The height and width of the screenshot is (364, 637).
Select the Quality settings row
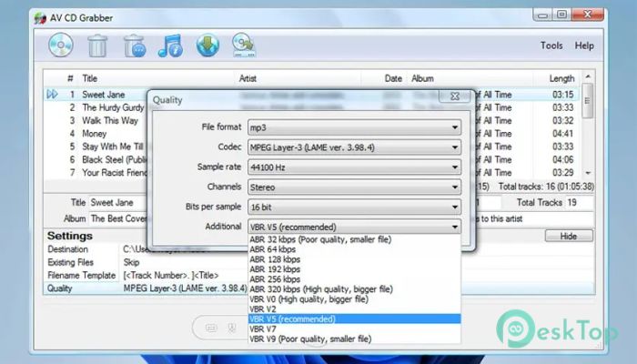pyautogui.click(x=318, y=288)
